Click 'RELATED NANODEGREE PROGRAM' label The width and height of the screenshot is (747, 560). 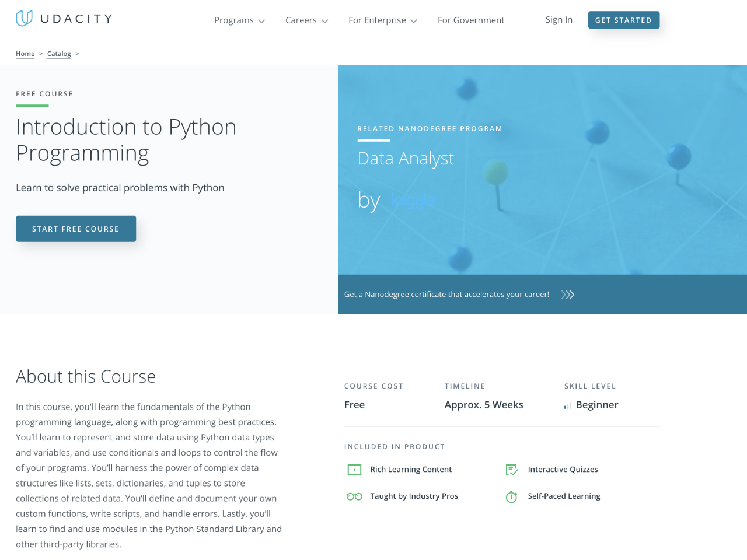click(430, 129)
